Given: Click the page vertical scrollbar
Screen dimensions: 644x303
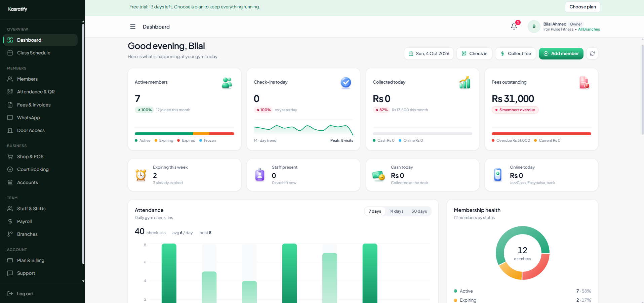Looking at the screenshot, I should click(642, 89).
